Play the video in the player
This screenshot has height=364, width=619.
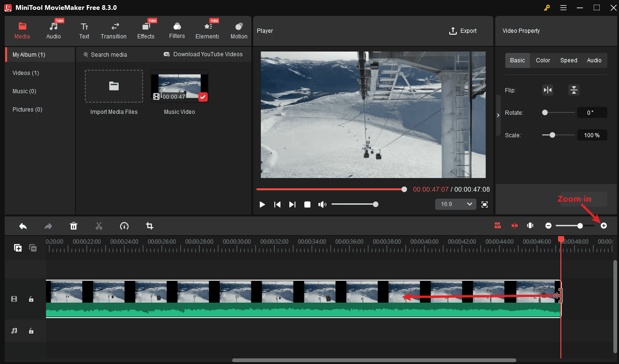tap(263, 205)
